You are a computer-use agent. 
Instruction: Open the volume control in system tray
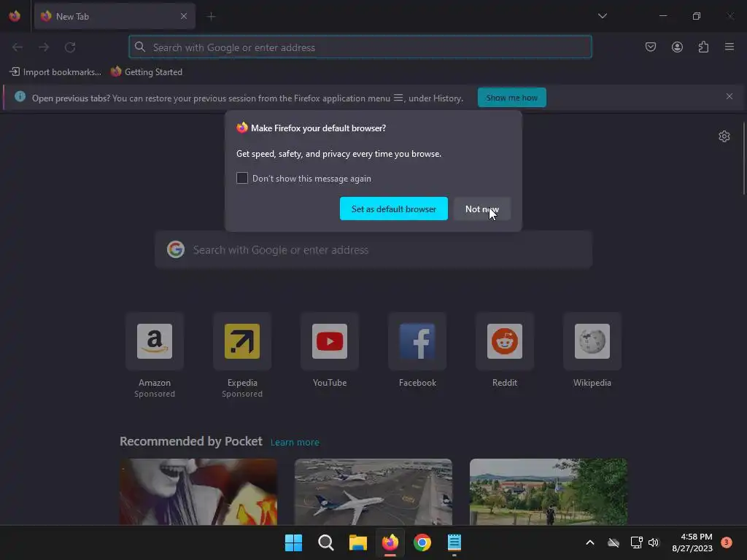click(654, 542)
